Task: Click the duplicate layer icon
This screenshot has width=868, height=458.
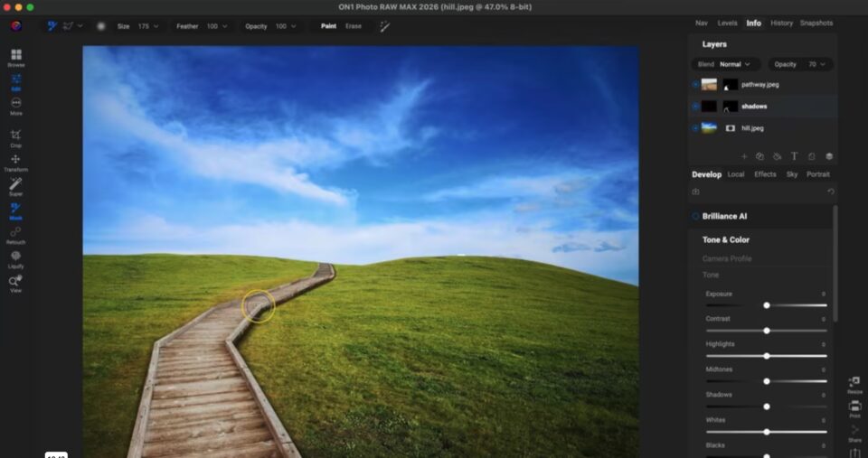Action: (x=760, y=156)
